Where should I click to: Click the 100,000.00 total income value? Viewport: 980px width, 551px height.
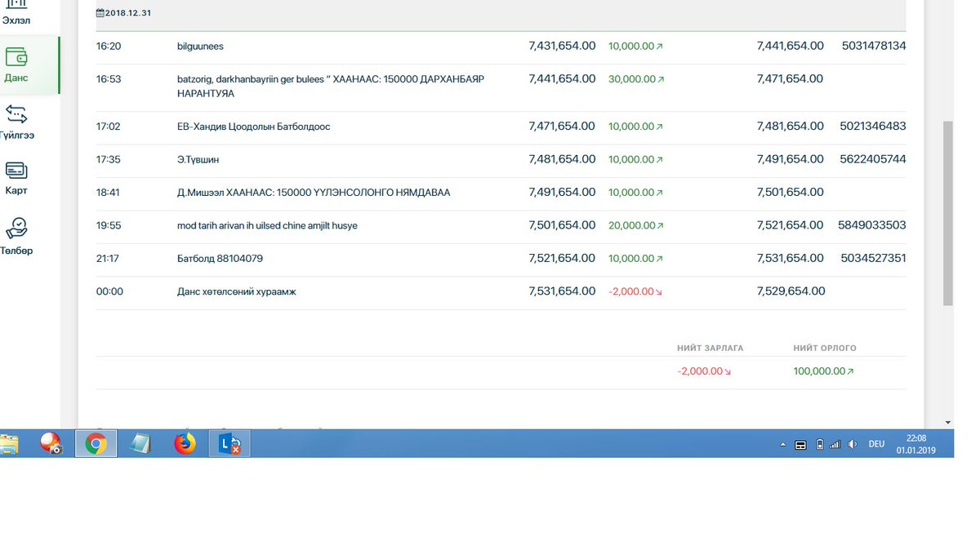point(823,371)
